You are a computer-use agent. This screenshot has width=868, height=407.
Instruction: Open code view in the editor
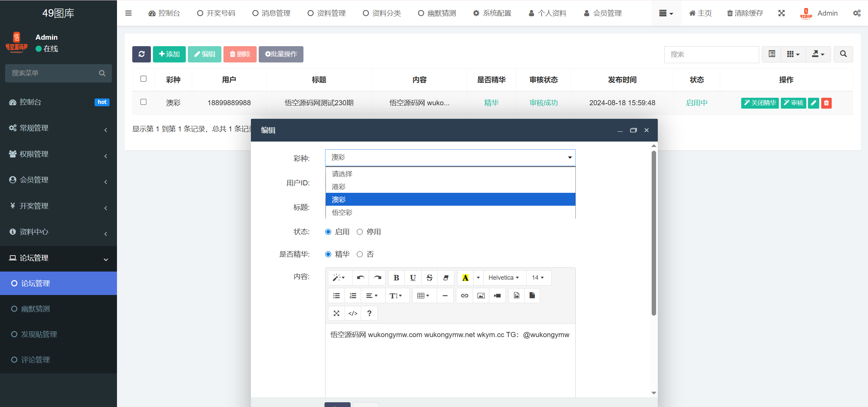point(353,313)
